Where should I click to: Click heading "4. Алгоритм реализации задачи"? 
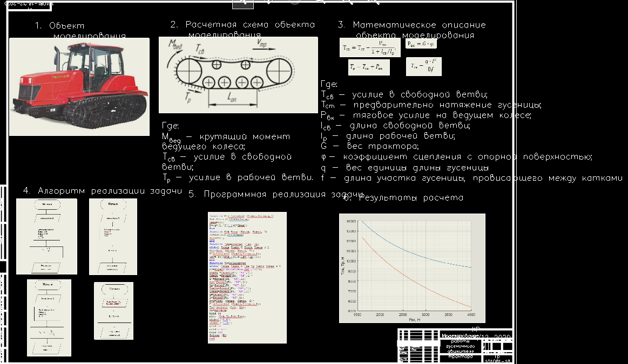pyautogui.click(x=103, y=191)
